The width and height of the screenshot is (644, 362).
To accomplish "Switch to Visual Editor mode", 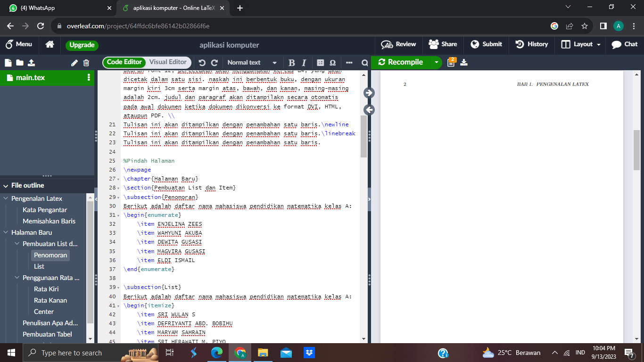I will click(168, 62).
